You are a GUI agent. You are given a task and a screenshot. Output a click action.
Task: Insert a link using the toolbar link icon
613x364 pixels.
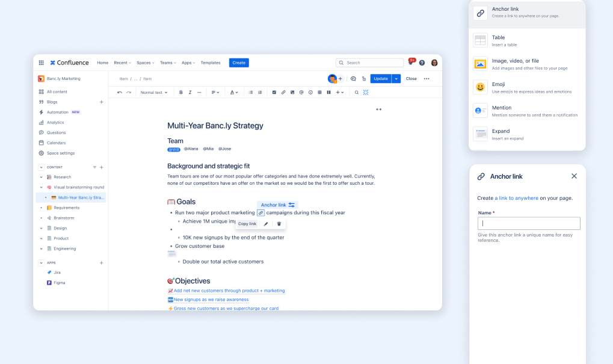click(x=283, y=92)
